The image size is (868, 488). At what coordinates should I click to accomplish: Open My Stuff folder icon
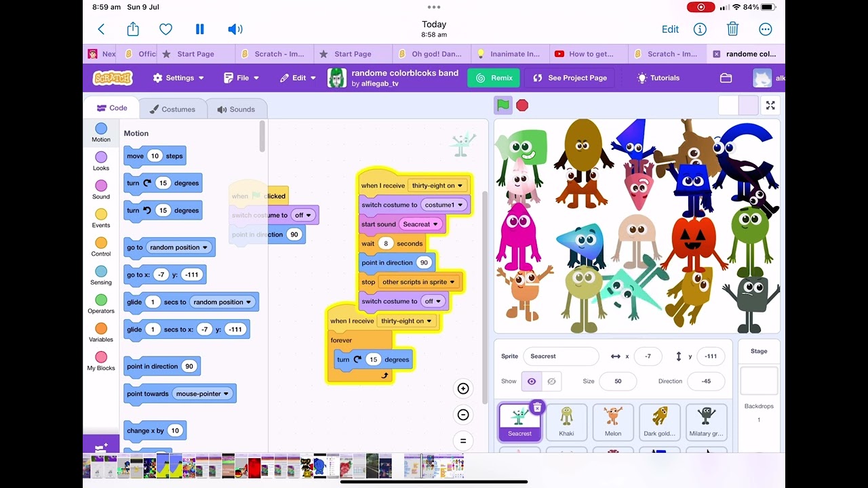(x=726, y=78)
